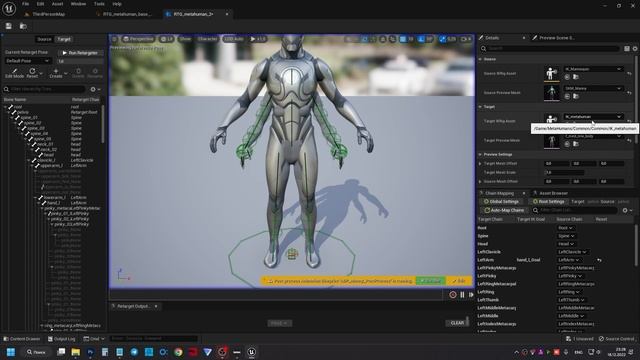Click the Unreal Engine logo top-left
This screenshot has width=640, height=360.
[x=9, y=8]
